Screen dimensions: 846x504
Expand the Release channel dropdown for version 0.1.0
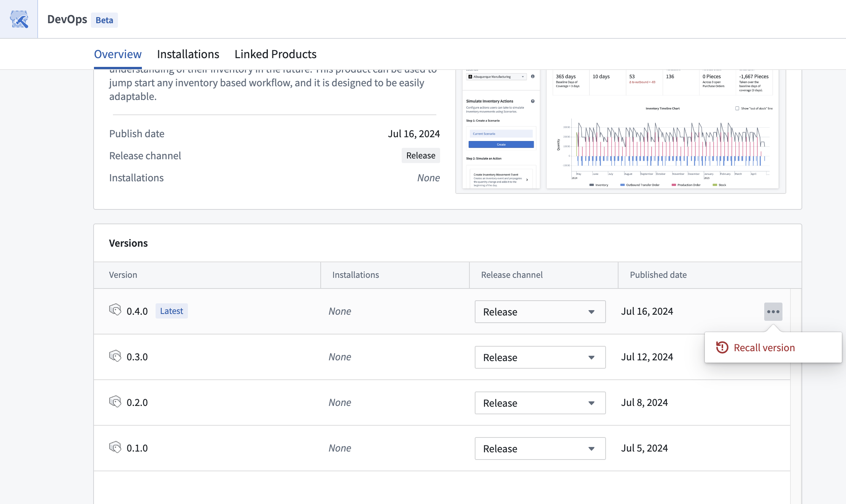pyautogui.click(x=540, y=449)
